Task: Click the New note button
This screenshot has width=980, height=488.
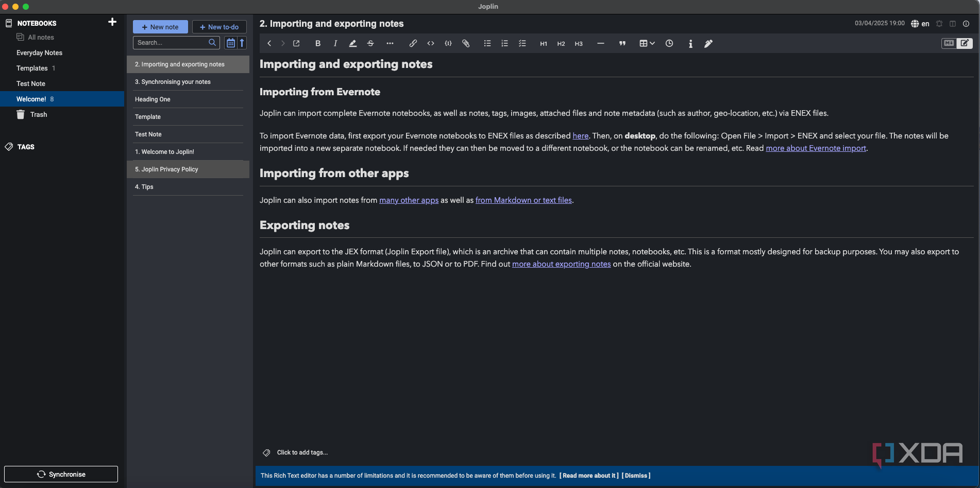Action: tap(160, 27)
